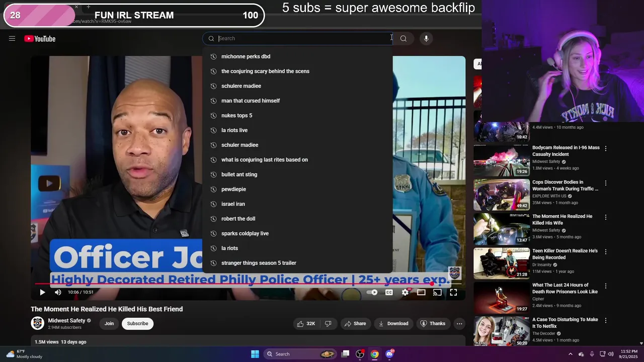
Task: Open "Bodycam Released in I-96" thumbnail
Action: tap(502, 160)
